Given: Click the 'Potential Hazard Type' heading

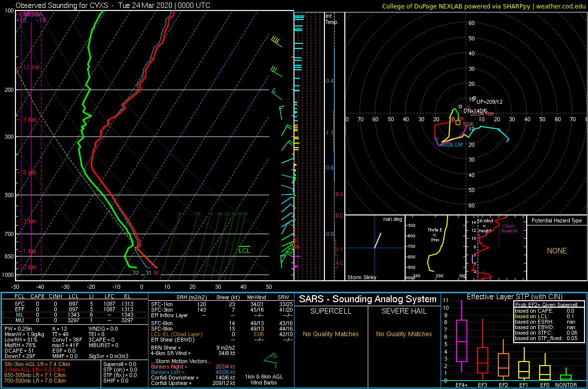Looking at the screenshot, I should click(557, 220).
